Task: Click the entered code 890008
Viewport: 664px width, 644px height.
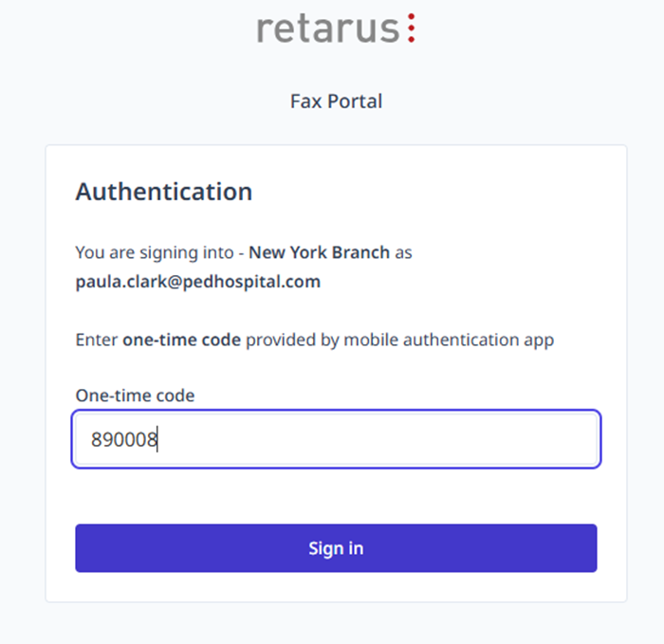Action: (x=124, y=440)
